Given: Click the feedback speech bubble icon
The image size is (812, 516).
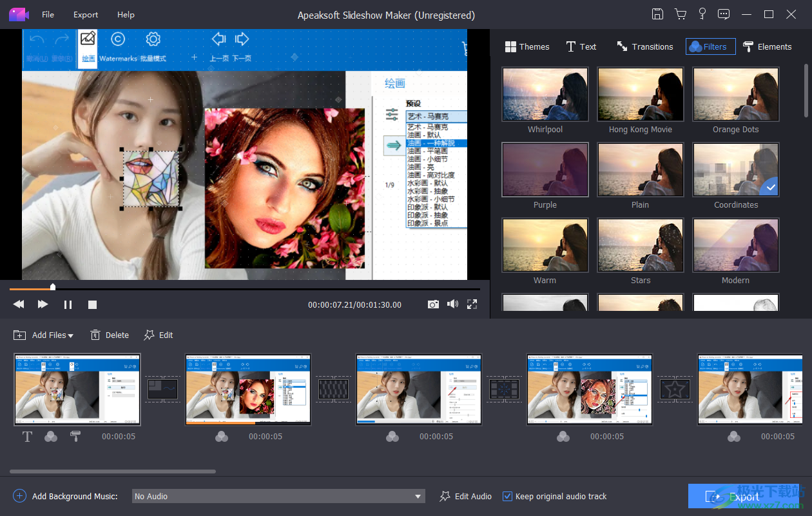Looking at the screenshot, I should coord(723,14).
